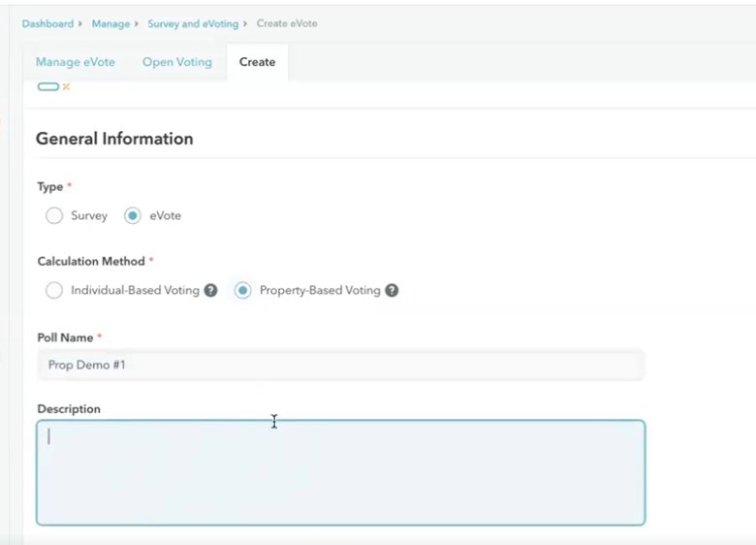Image resolution: width=756 pixels, height=545 pixels.
Task: Click the Survey radio label text
Action: (x=89, y=215)
